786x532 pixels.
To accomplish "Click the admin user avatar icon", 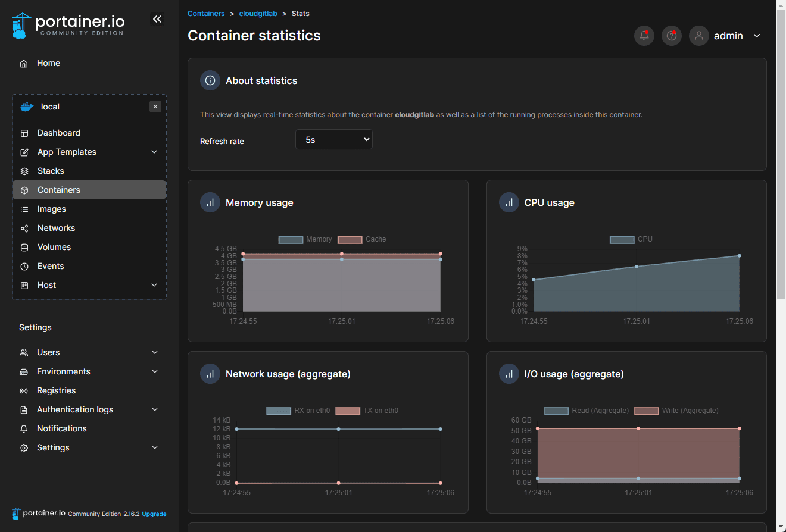I will (699, 36).
